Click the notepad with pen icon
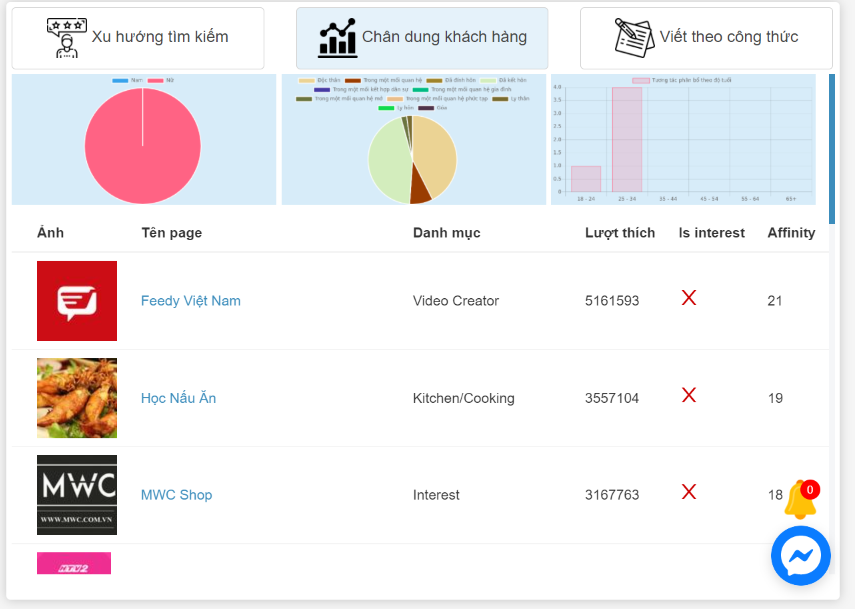Image resolution: width=855 pixels, height=609 pixels. [634, 37]
